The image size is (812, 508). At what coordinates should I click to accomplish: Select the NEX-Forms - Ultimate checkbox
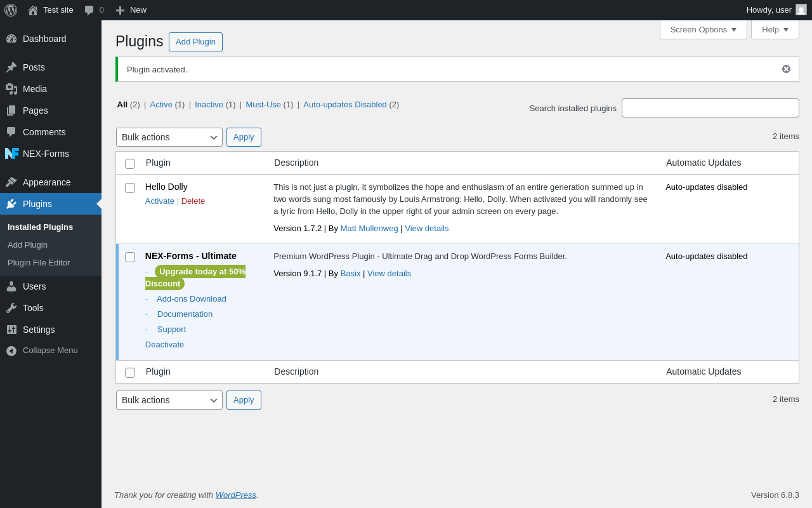(130, 257)
